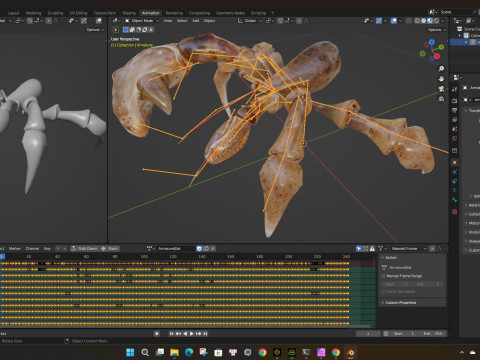Click the green Y axis on navigation gizmo
Screen dimensions: 480x360
point(441,47)
